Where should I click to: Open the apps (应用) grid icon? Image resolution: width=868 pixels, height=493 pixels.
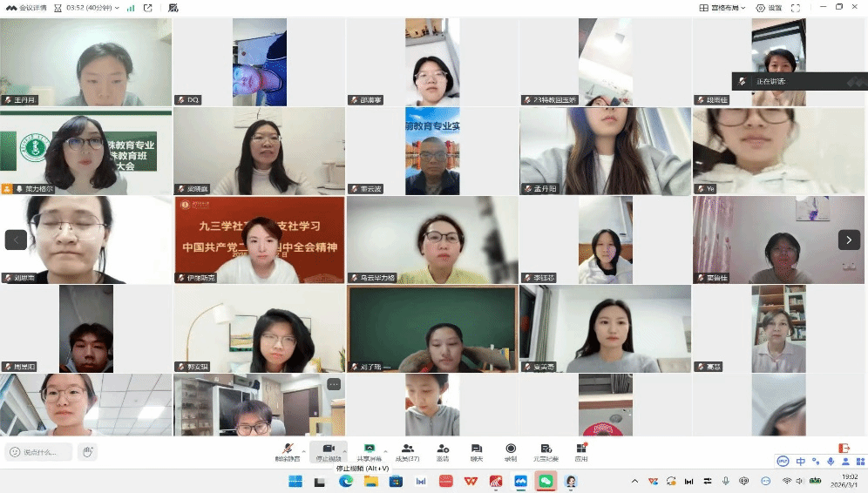click(581, 449)
